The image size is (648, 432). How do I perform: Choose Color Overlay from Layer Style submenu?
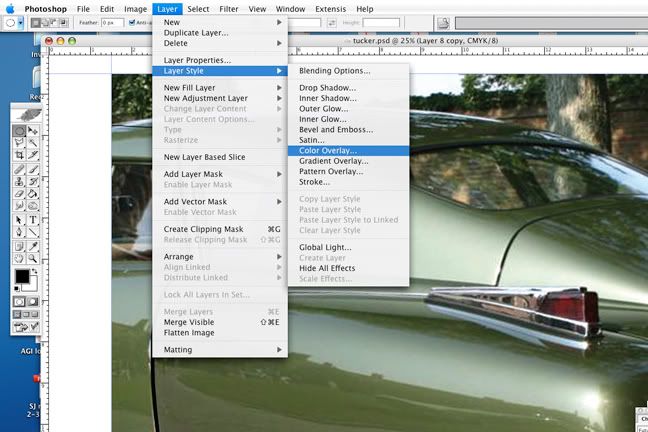(x=348, y=150)
